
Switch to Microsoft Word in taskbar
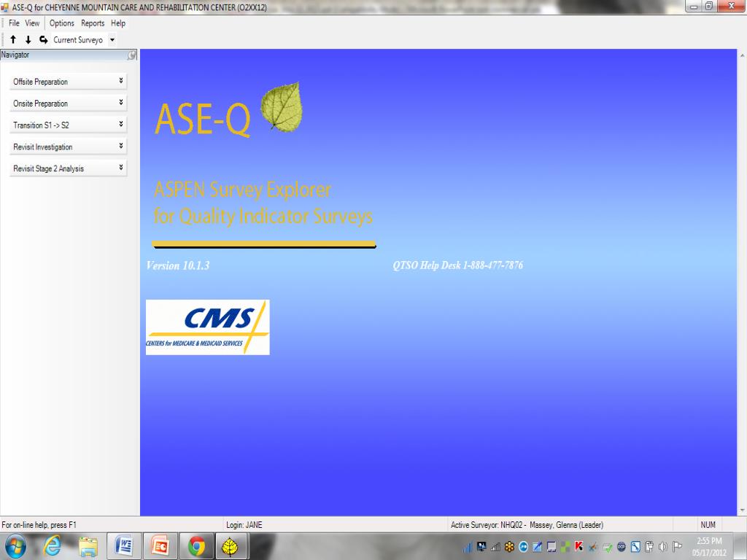(124, 546)
